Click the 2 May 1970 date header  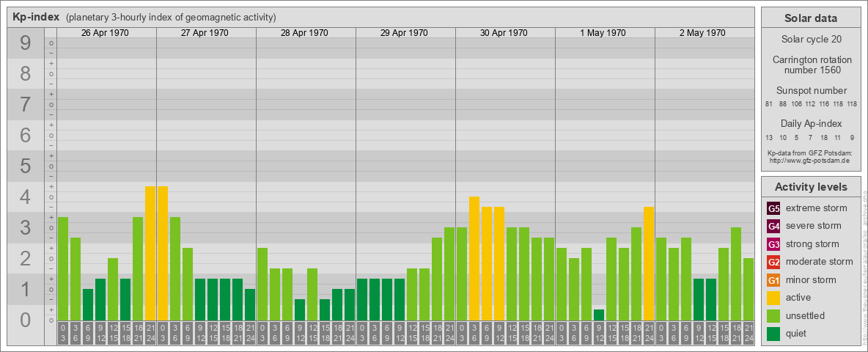click(702, 33)
